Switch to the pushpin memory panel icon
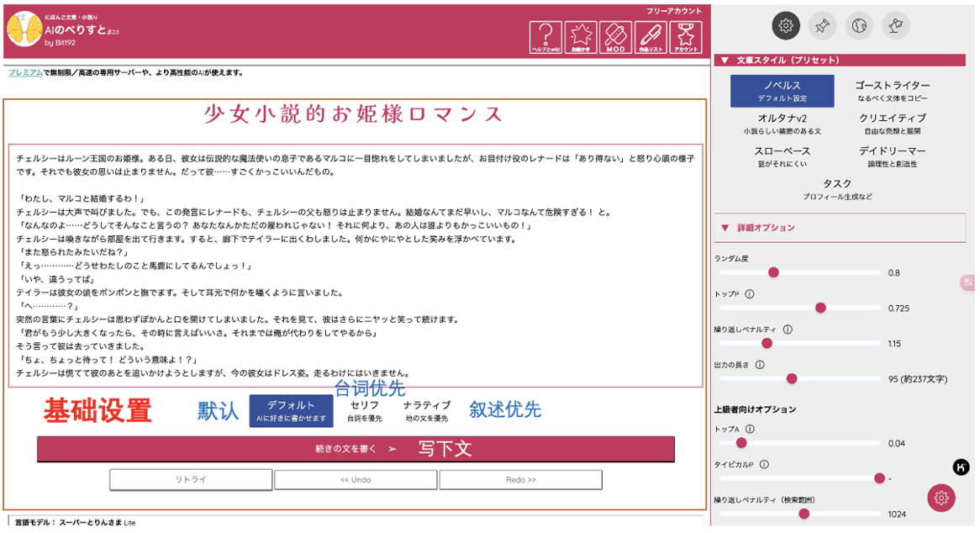Viewport: 980px width, 533px height. pos(823,26)
